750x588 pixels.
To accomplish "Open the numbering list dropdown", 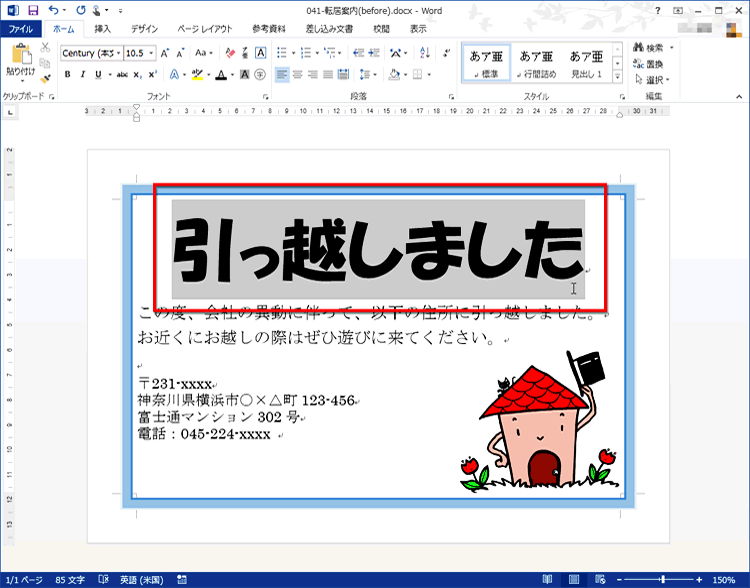I will (317, 53).
